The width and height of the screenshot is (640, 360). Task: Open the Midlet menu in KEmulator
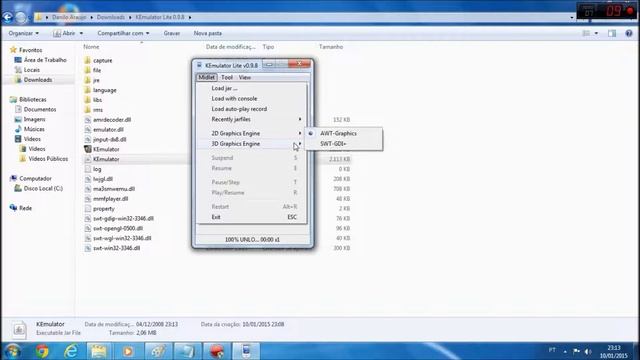pyautogui.click(x=207, y=77)
